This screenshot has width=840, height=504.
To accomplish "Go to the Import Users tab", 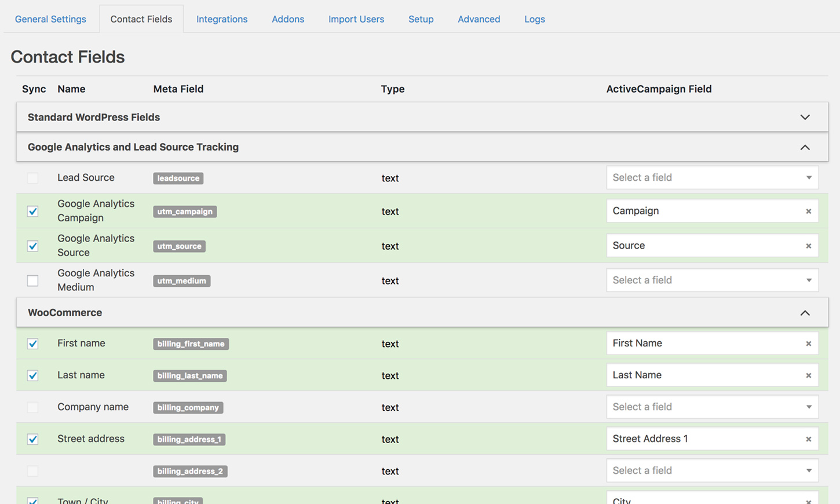I will 356,19.
